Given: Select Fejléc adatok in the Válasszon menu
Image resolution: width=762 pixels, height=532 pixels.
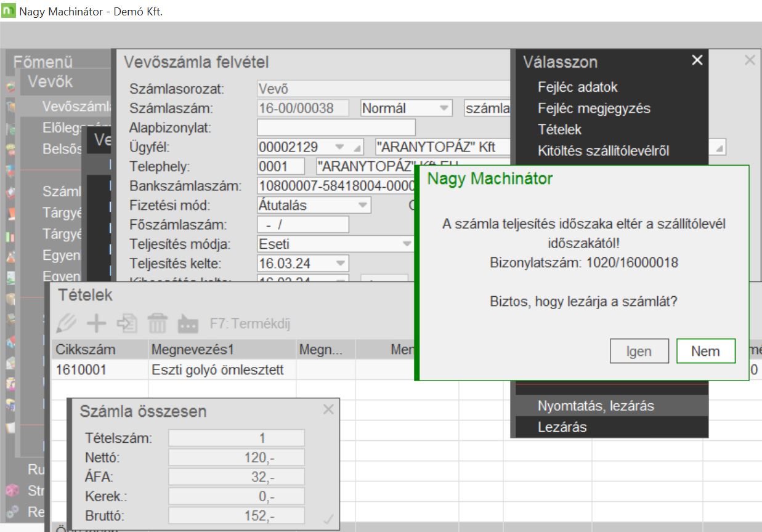Looking at the screenshot, I should point(577,87).
